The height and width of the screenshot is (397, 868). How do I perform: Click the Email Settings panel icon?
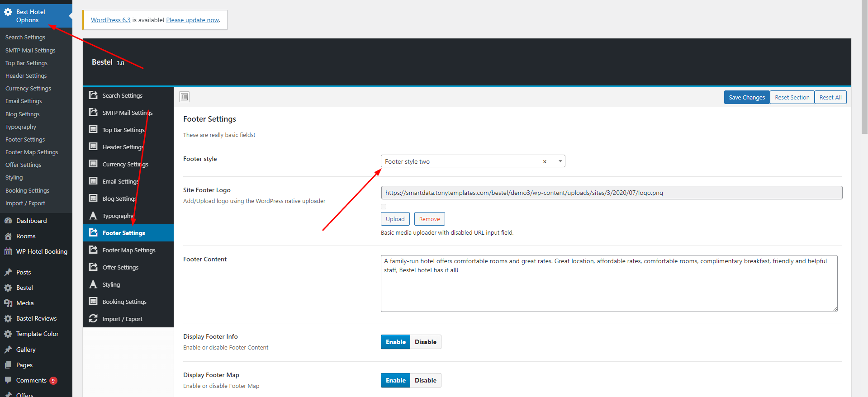(x=93, y=181)
